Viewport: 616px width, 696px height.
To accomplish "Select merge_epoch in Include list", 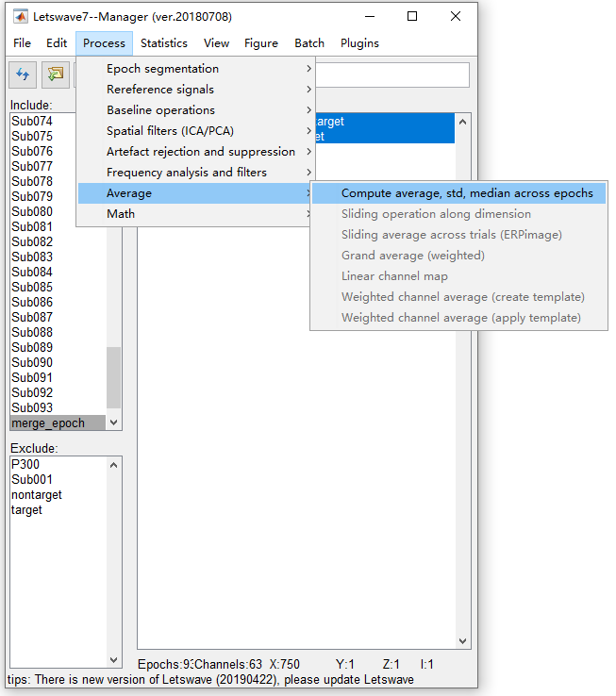I will (58, 423).
